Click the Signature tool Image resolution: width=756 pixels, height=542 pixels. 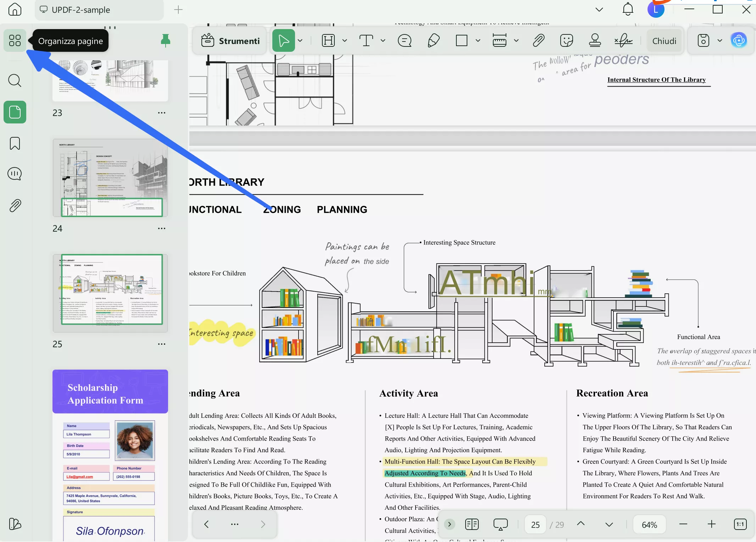pos(623,40)
